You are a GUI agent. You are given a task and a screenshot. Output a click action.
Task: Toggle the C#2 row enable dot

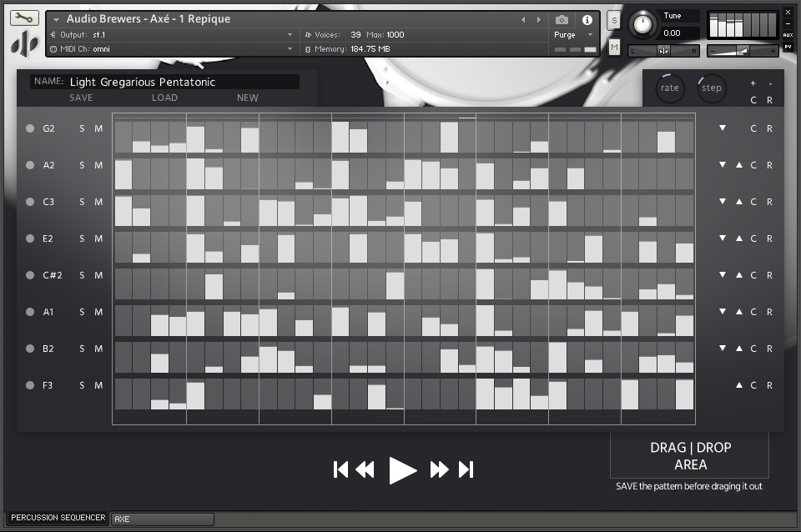point(30,275)
